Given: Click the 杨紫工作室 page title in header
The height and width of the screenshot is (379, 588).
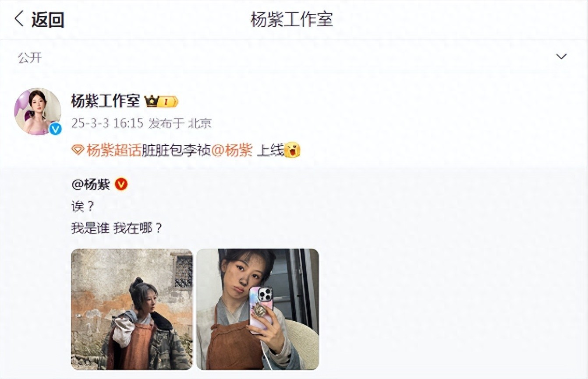Looking at the screenshot, I should [x=292, y=19].
